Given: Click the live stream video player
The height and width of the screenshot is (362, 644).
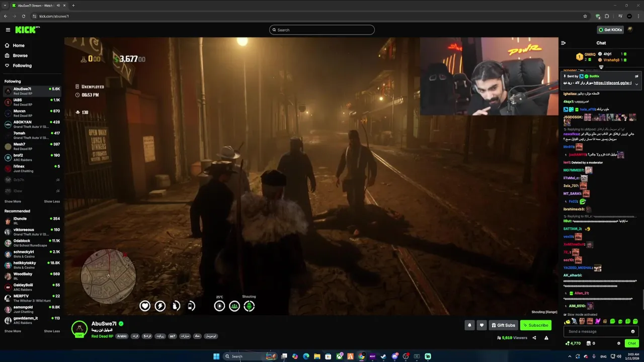Looking at the screenshot, I should [311, 176].
